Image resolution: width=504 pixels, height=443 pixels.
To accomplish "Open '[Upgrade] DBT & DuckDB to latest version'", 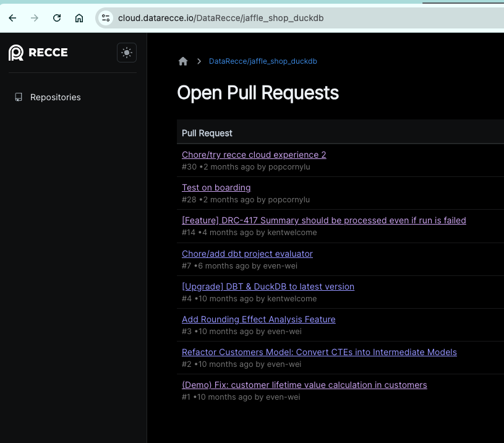I will 268,286.
